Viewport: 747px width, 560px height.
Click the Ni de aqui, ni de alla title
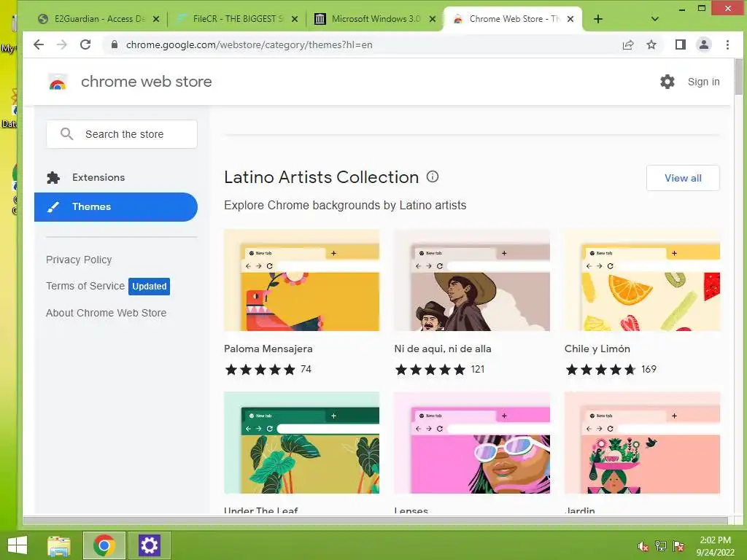click(x=443, y=349)
